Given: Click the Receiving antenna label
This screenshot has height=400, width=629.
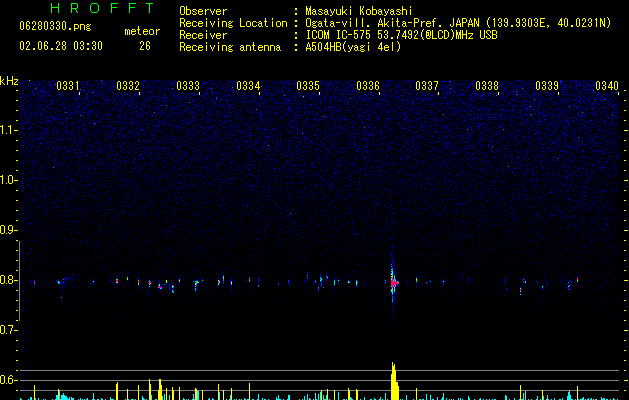Looking at the screenshot, I should tap(230, 47).
